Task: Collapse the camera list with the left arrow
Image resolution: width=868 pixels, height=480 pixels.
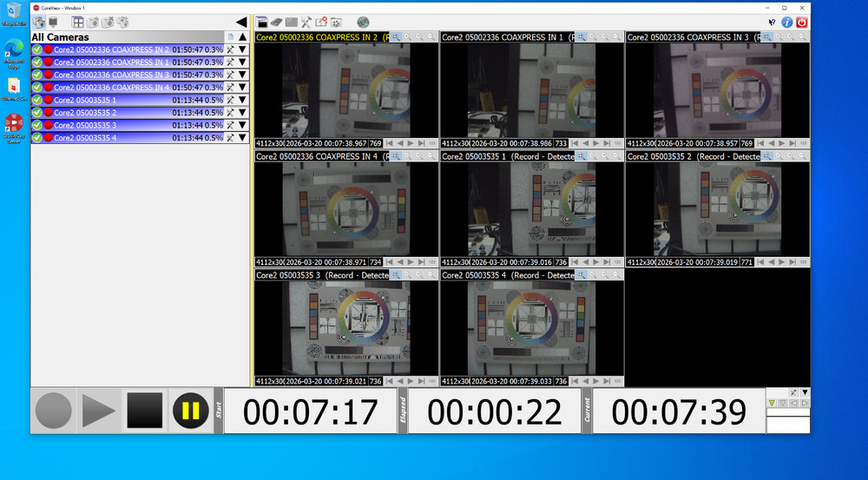Action: coord(241,23)
